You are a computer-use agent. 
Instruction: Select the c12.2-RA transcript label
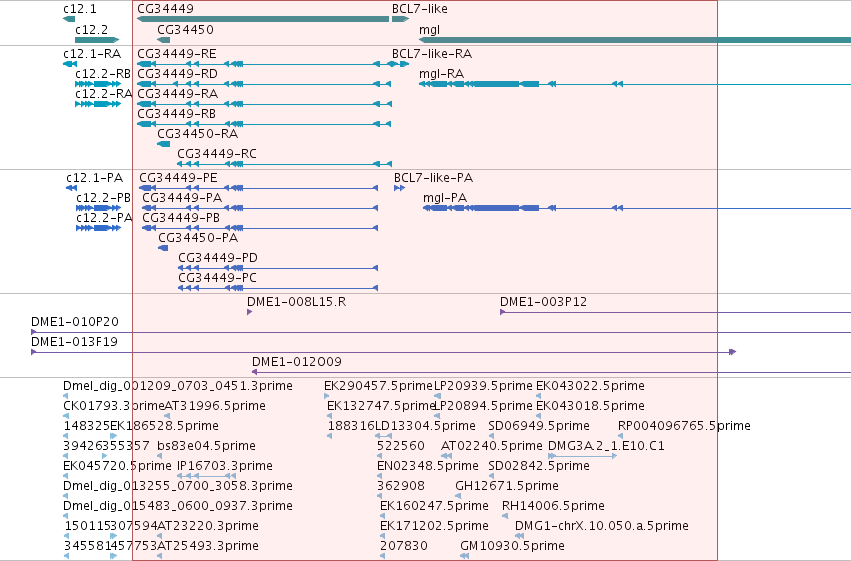pyautogui.click(x=103, y=94)
